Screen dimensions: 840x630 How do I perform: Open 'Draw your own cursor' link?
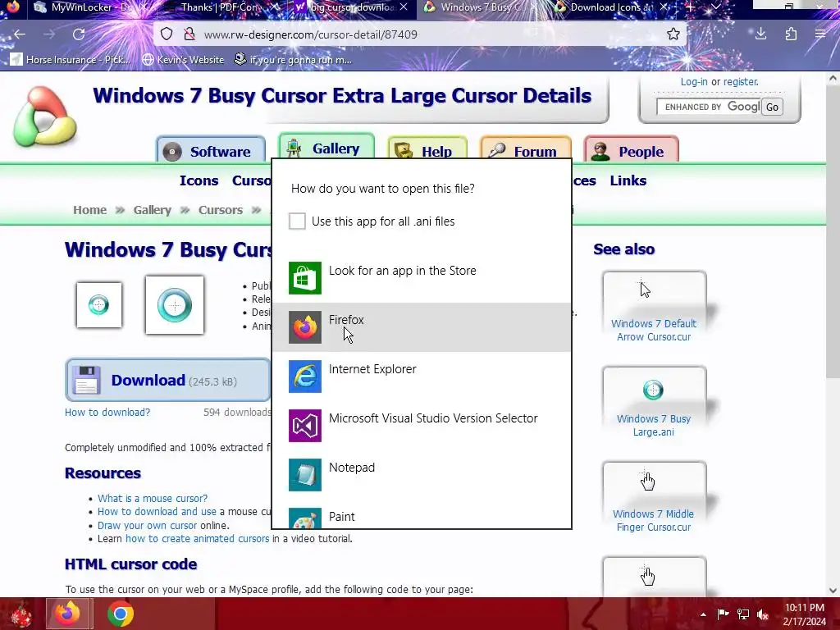[x=148, y=526]
